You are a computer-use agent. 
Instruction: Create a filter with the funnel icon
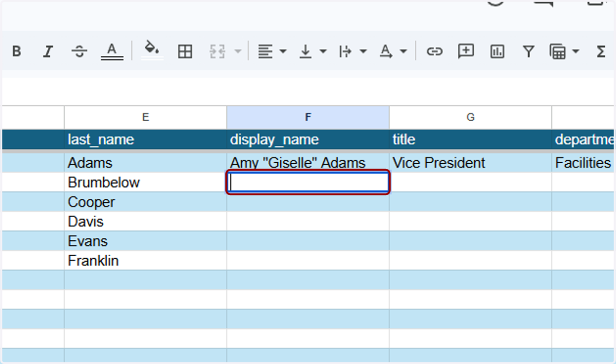click(x=528, y=51)
